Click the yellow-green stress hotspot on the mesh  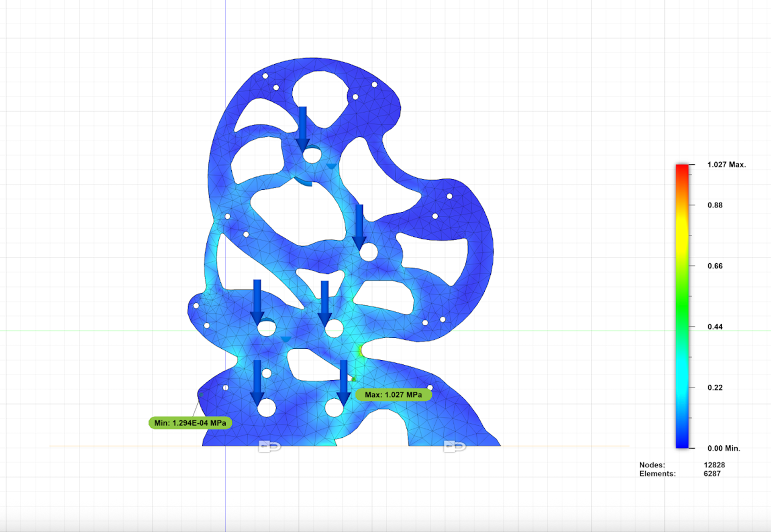[x=361, y=351]
